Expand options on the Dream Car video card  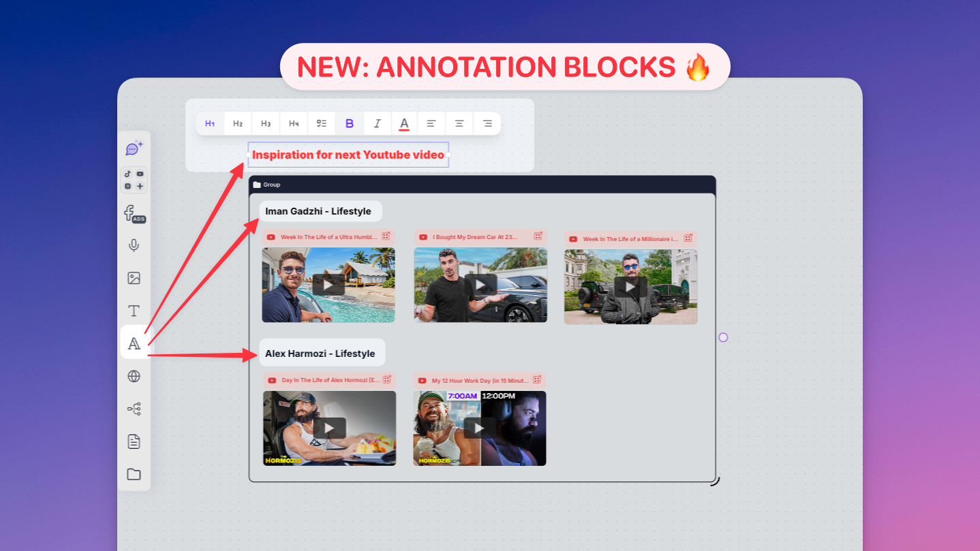coord(538,236)
